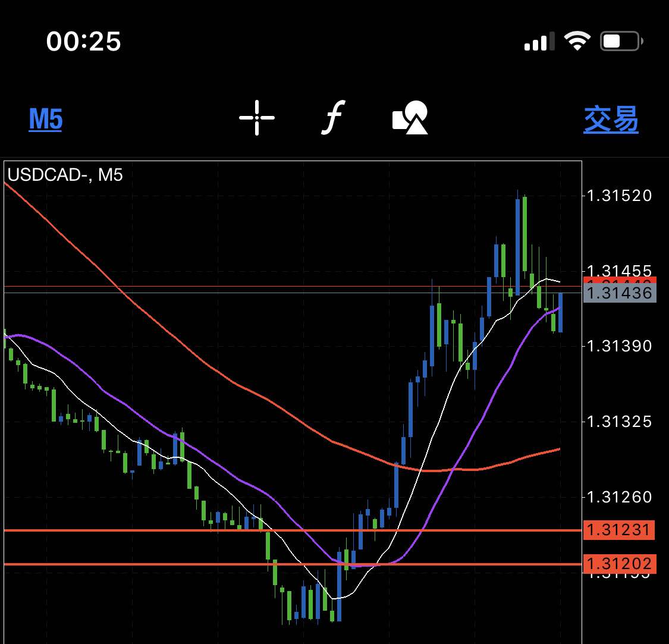Open the drawing objects shapes icon
This screenshot has height=644, width=669.
tap(410, 117)
